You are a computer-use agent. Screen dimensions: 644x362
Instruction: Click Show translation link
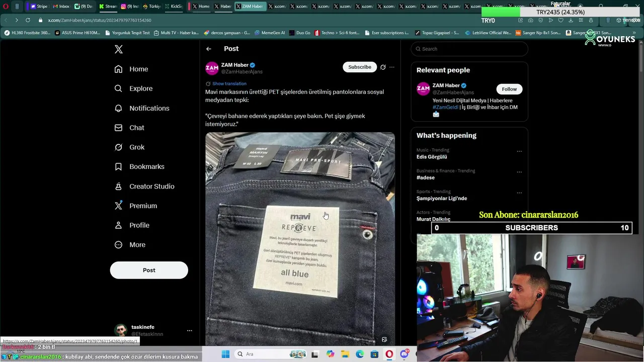coord(229,83)
